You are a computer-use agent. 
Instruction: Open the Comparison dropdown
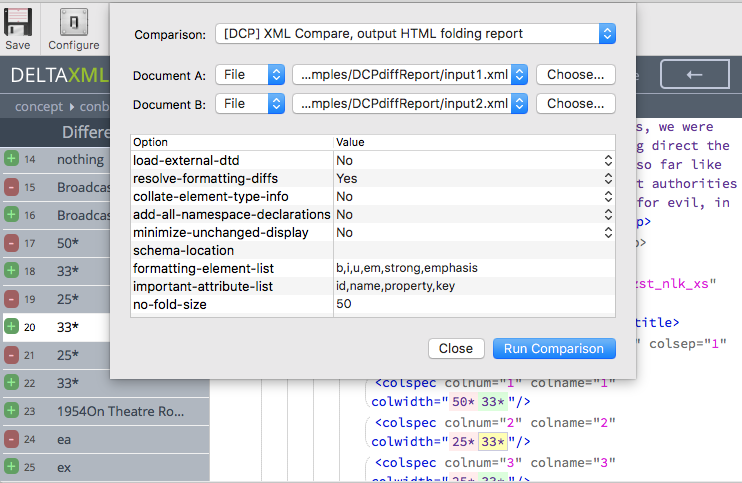click(414, 34)
